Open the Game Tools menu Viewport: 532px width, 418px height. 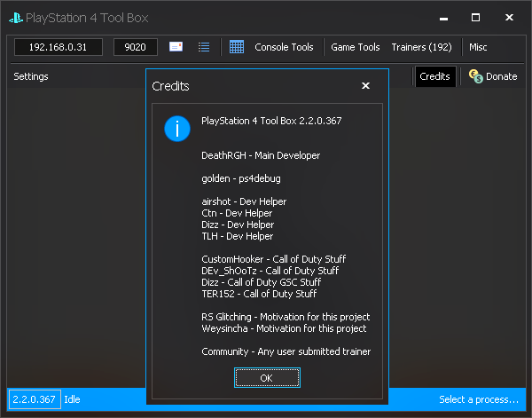click(x=356, y=47)
